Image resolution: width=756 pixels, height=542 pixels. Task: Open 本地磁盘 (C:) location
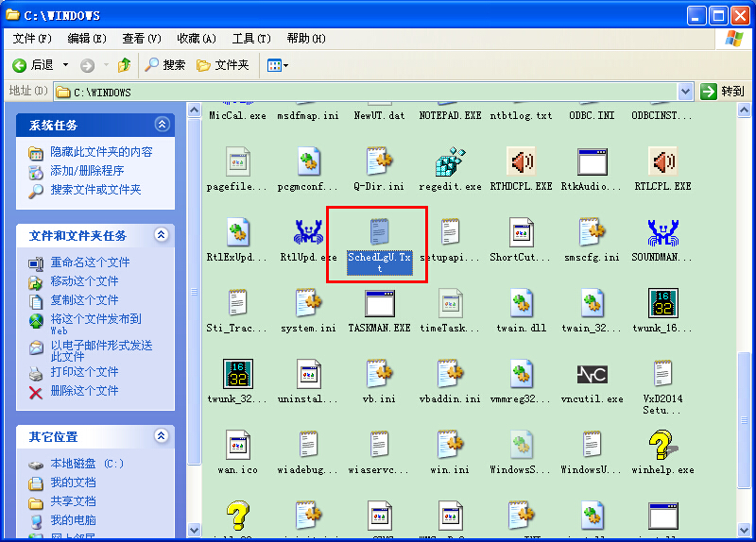click(87, 464)
